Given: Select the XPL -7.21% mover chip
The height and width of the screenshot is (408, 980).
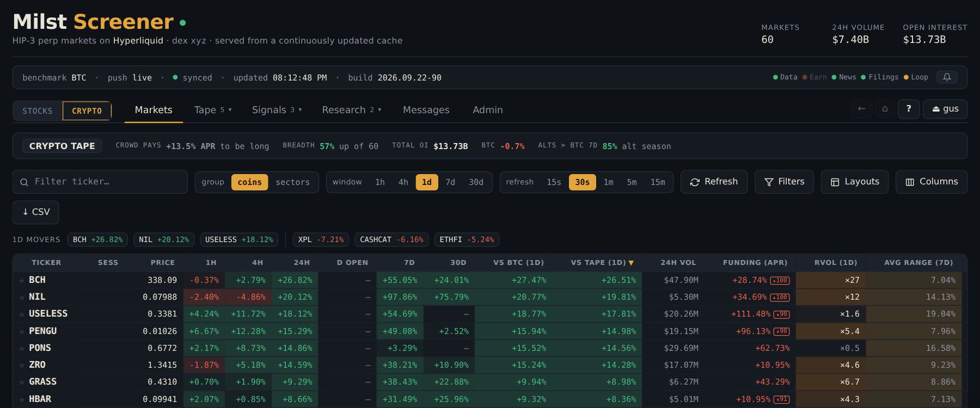Looking at the screenshot, I should click(321, 240).
